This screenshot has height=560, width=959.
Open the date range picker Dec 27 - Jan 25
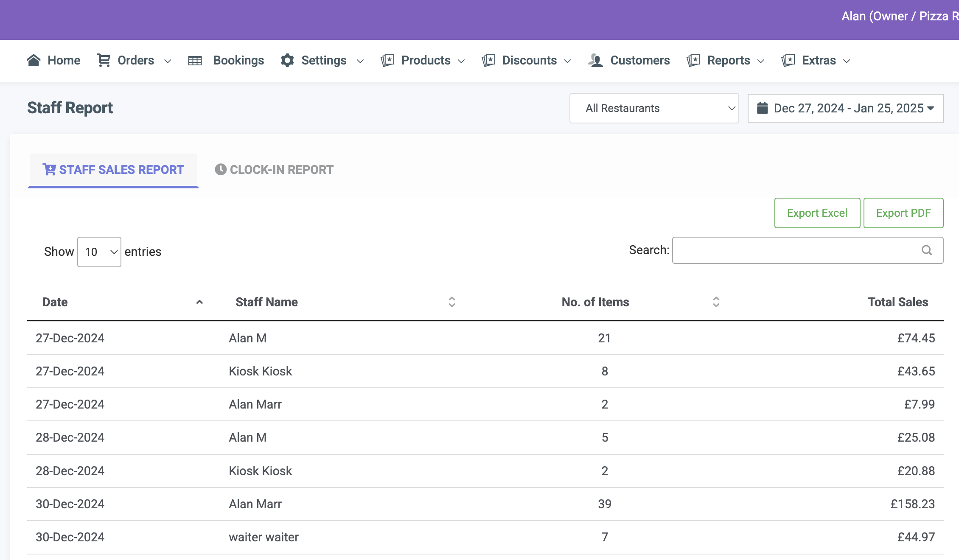[x=845, y=108]
